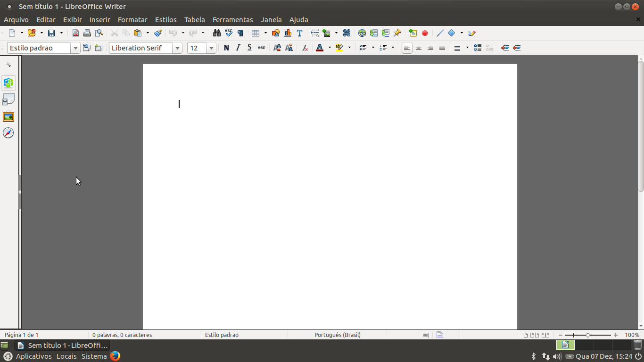Viewport: 644px width, 362px height.
Task: Create a new document with the New icon
Action: (12, 33)
